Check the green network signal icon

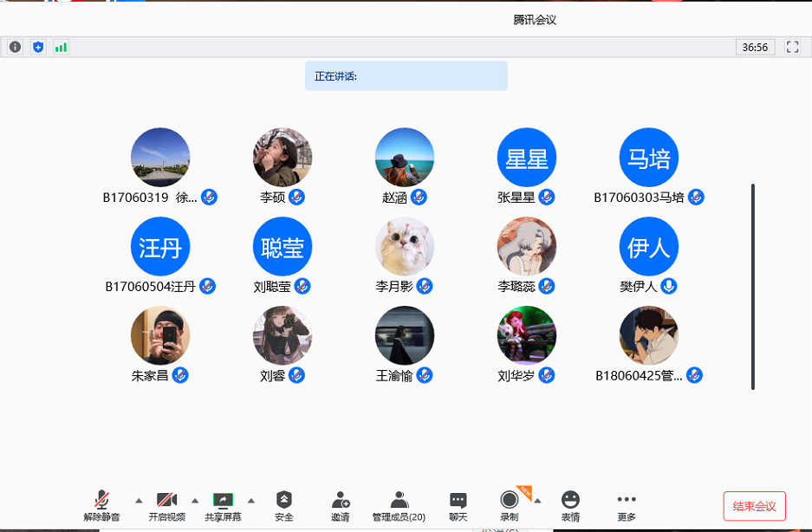[61, 47]
